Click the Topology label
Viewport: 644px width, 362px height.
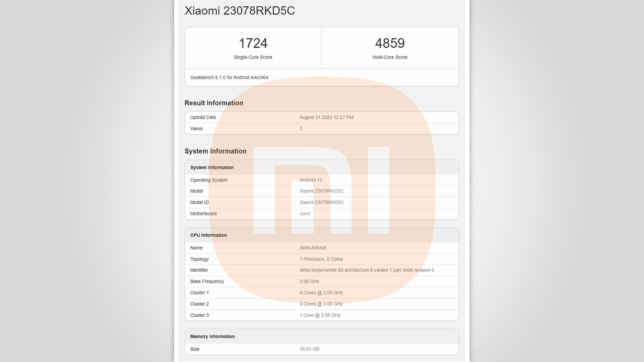tap(199, 259)
